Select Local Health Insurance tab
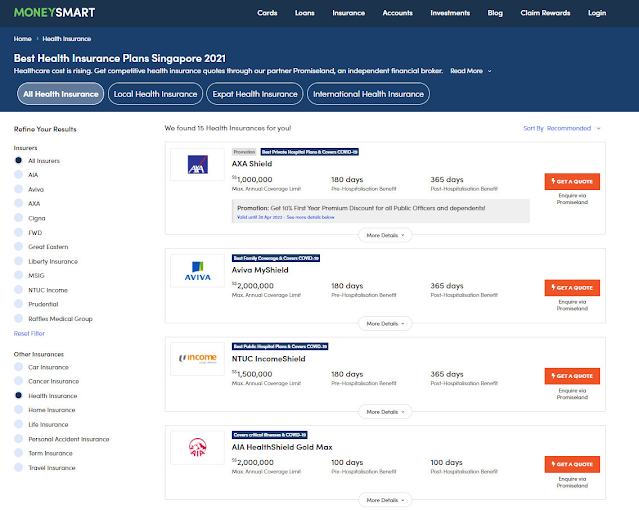Viewport: 639px width, 510px height. pos(155,94)
